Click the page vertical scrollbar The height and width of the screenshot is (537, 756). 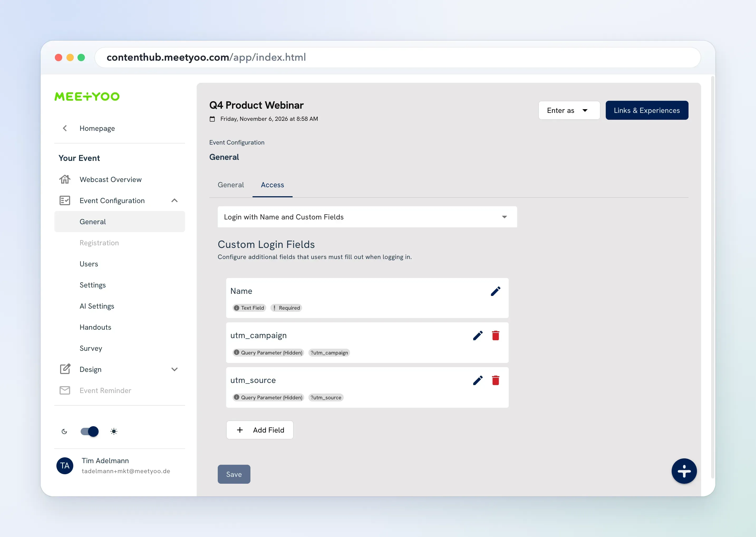713,277
